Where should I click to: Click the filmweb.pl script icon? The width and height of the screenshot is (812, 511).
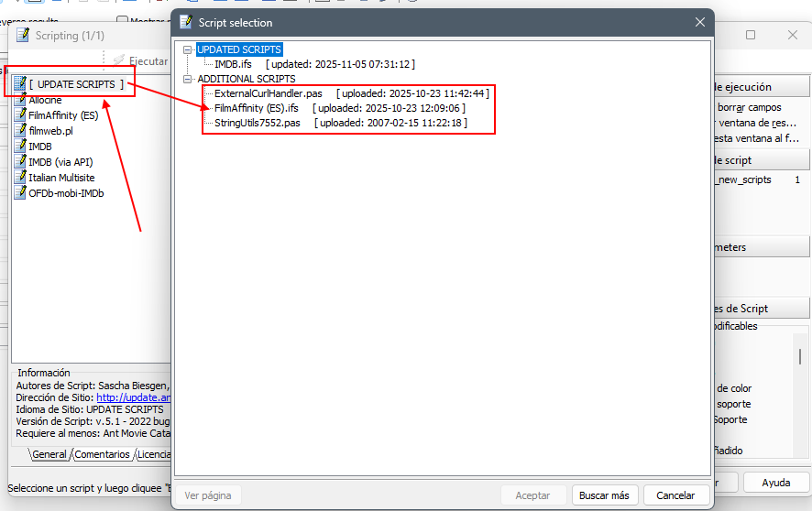pyautogui.click(x=20, y=130)
